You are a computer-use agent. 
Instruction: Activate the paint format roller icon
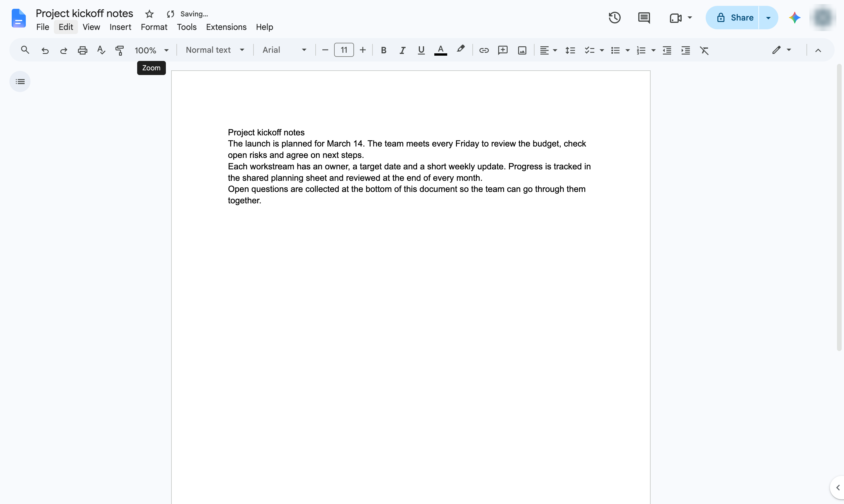pyautogui.click(x=120, y=50)
